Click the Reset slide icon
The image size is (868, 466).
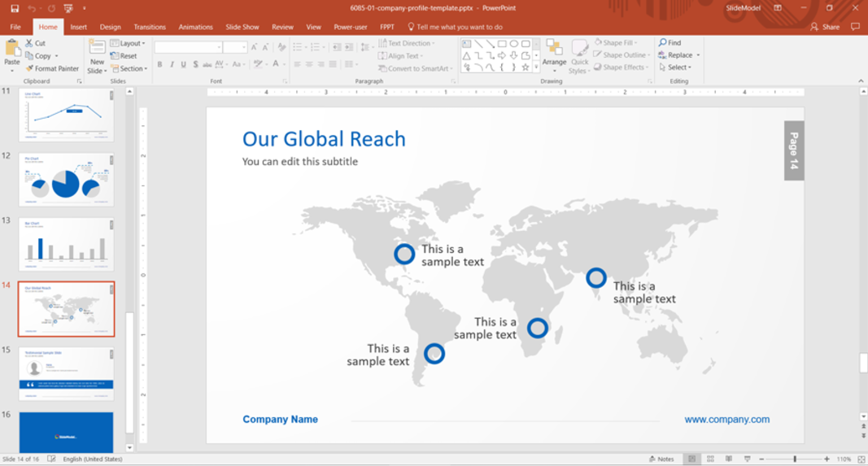coord(115,56)
